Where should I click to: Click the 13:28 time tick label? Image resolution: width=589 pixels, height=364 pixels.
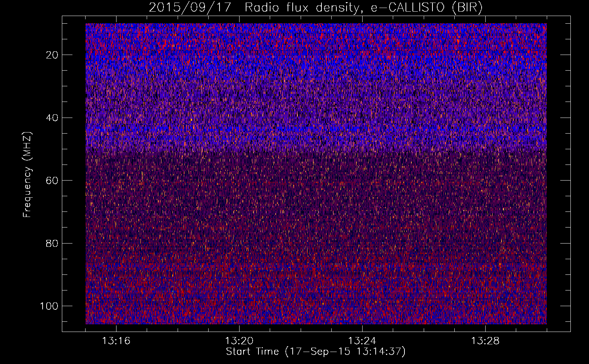click(x=485, y=341)
